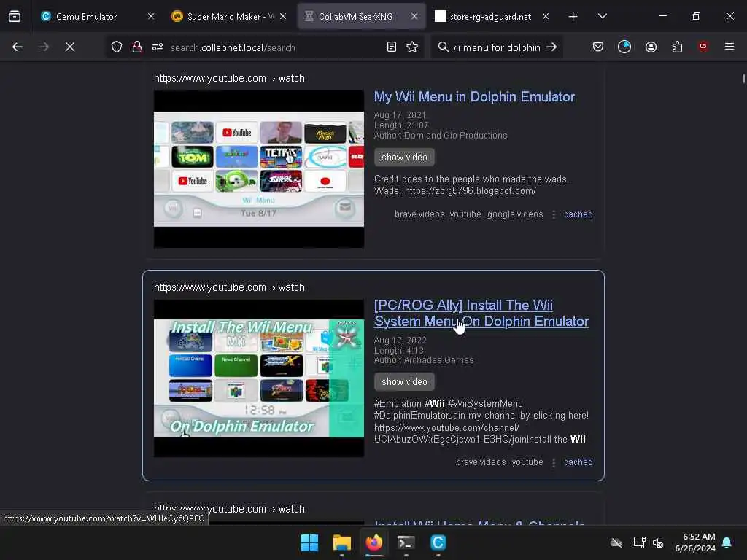Open google videos source on first result
This screenshot has height=560, width=747.
coord(515,214)
